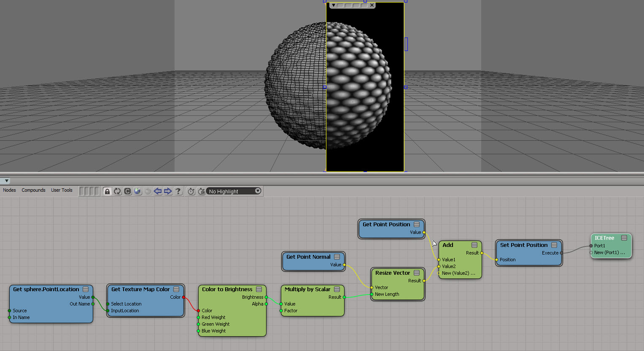Open the No Highlight dropdown
This screenshot has height=351, width=644.
[x=234, y=191]
